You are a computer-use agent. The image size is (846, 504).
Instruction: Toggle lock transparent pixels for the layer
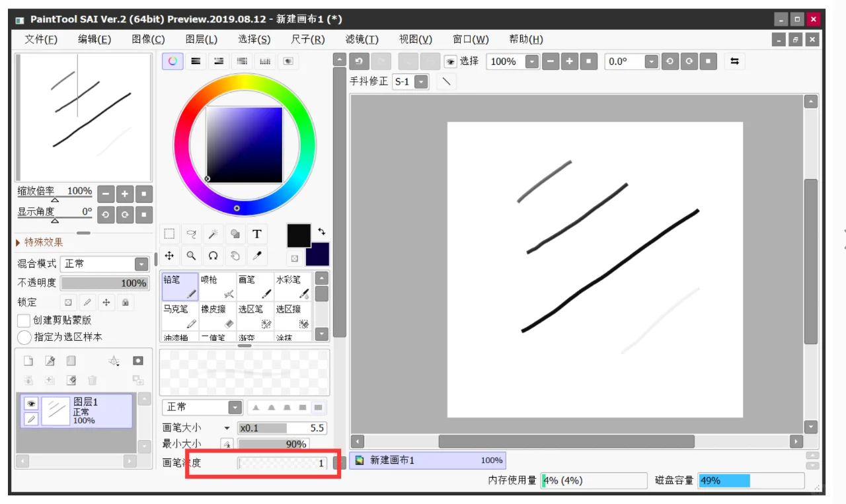coord(67,303)
